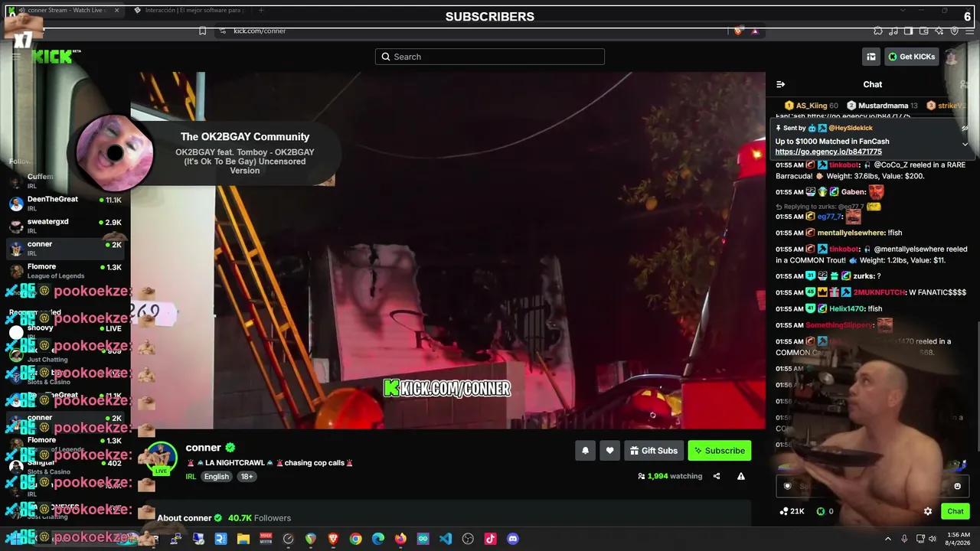Click Helix1470 username in chat
The height and width of the screenshot is (551, 980).
point(847,308)
